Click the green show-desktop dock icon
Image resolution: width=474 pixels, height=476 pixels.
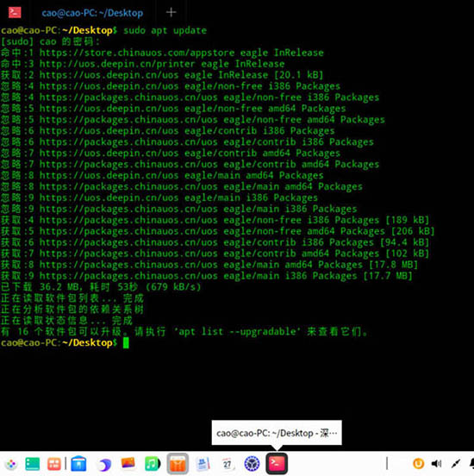33,464
